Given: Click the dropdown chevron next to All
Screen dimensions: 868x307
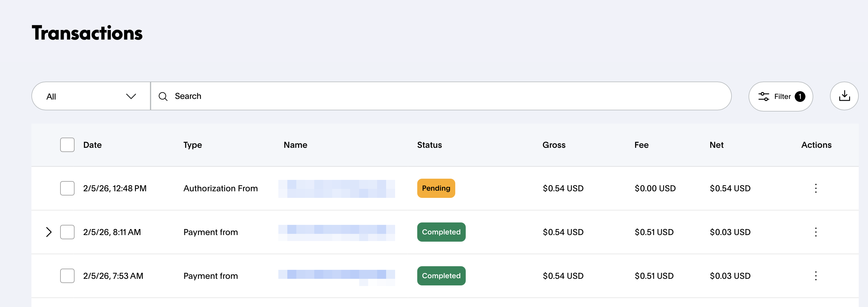Looking at the screenshot, I should (x=131, y=97).
